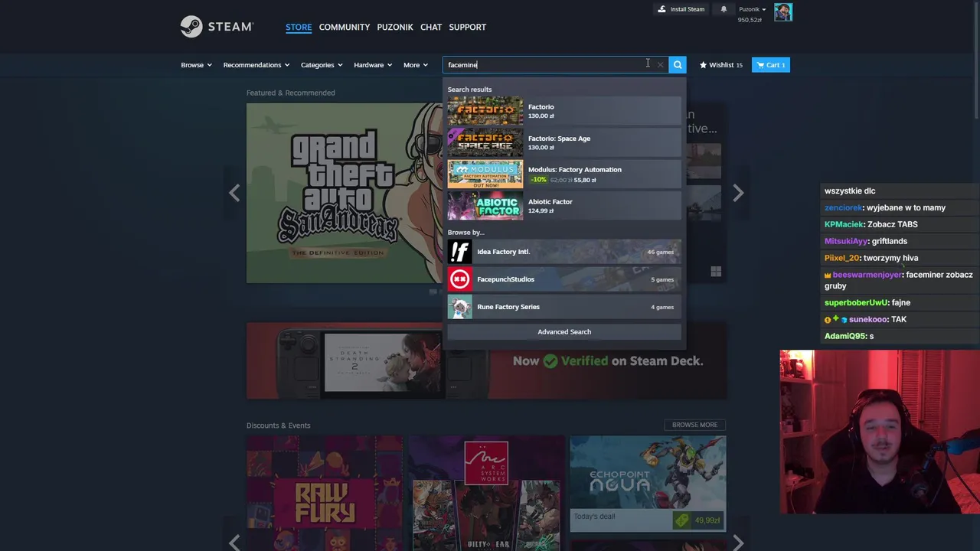The width and height of the screenshot is (980, 551).
Task: Click the BROWSE MORE button
Action: tap(694, 425)
